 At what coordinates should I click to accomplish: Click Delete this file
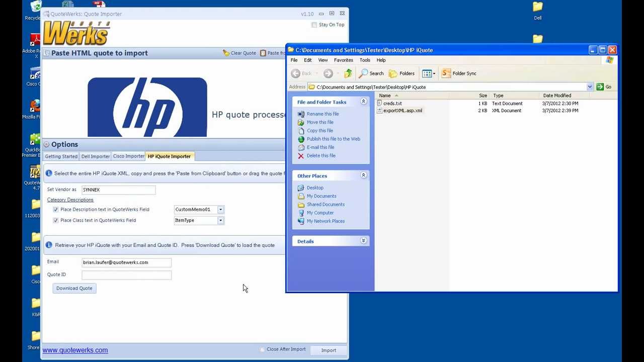click(321, 156)
